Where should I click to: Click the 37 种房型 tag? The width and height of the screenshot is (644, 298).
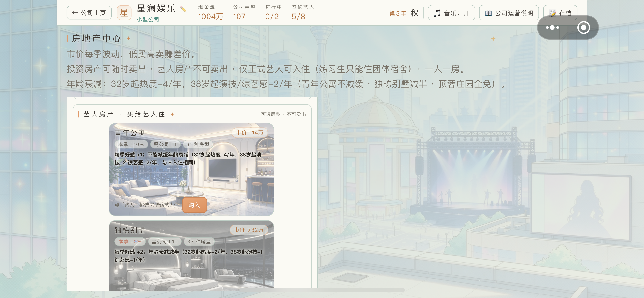pos(199,242)
